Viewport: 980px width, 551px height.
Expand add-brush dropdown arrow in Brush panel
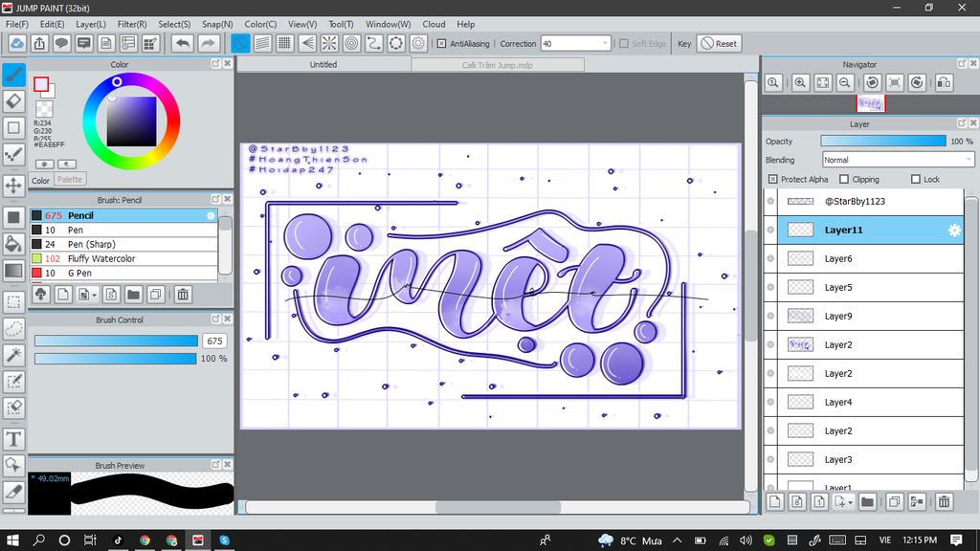(95, 295)
